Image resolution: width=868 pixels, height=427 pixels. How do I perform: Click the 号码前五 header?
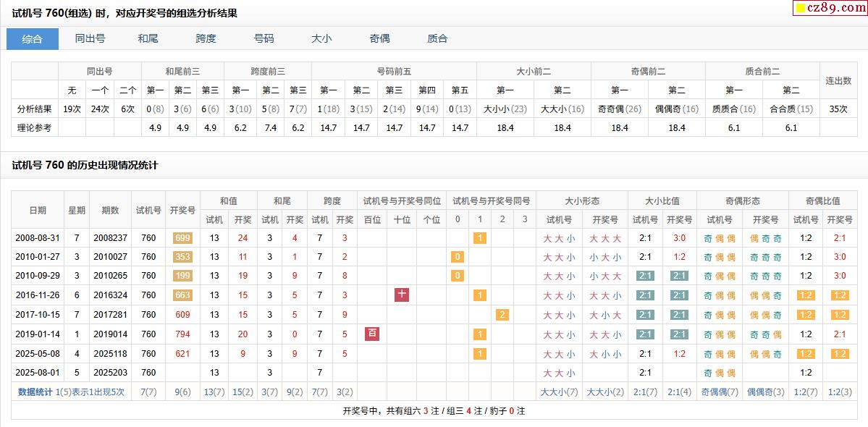click(x=394, y=72)
